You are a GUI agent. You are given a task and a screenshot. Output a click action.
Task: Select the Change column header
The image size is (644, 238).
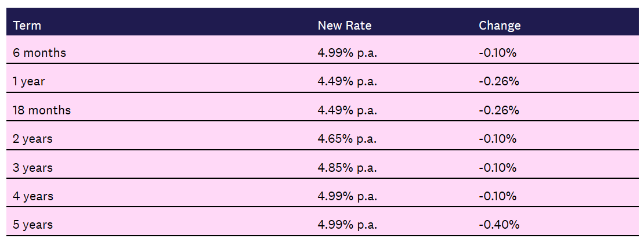(500, 26)
